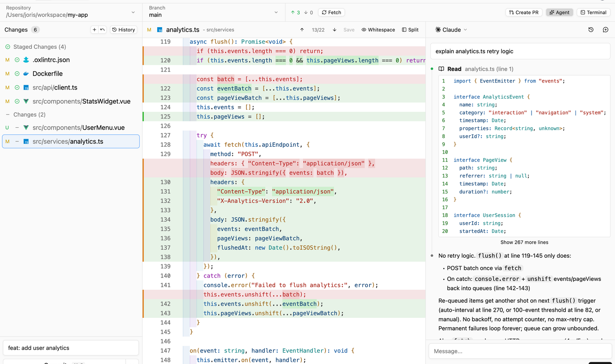Select src/api/client.ts in staged changes
The height and width of the screenshot is (364, 615).
coord(71,87)
